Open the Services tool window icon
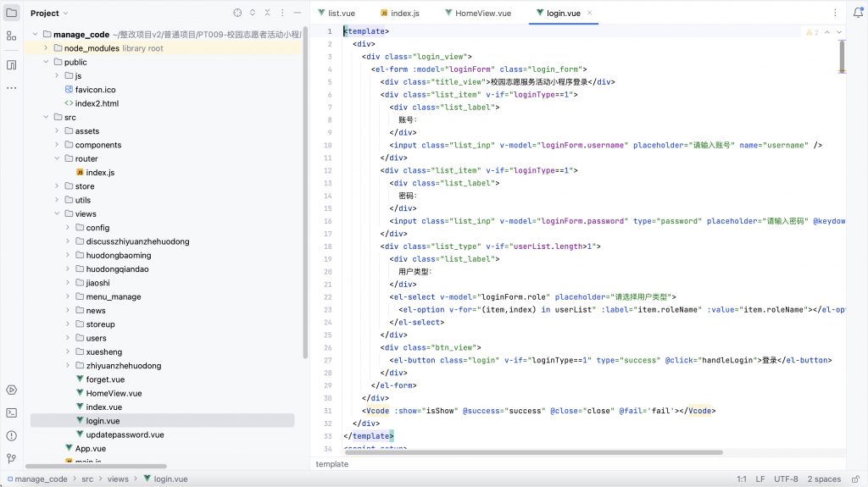Screen dimensions: 868x487 click(x=11, y=390)
